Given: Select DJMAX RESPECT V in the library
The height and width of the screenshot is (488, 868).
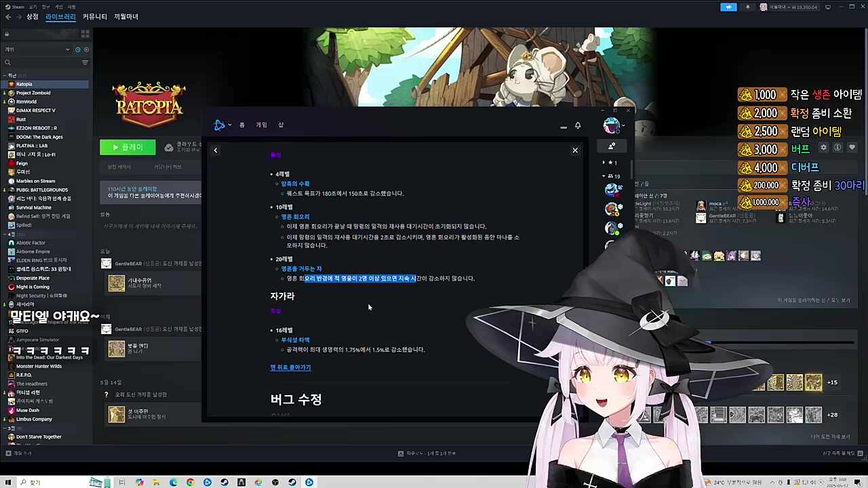Looking at the screenshot, I should 45,110.
